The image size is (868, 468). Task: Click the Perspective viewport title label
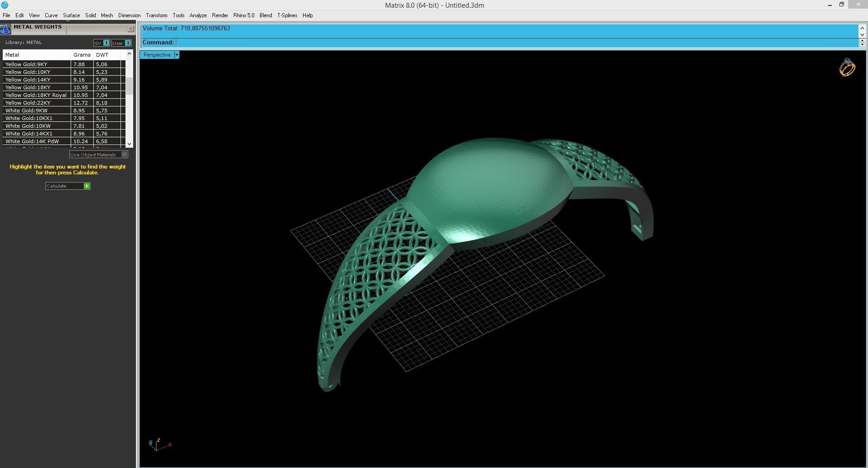[x=157, y=55]
